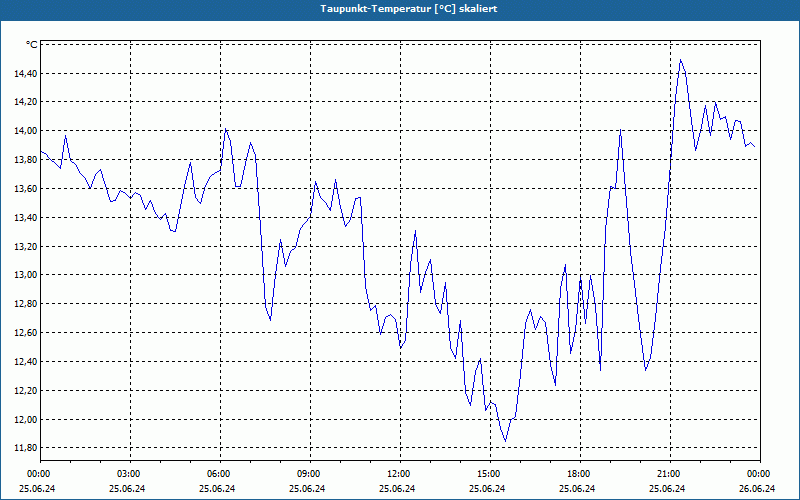Click the 15:00 time label
This screenshot has height=500, width=800.
490,474
